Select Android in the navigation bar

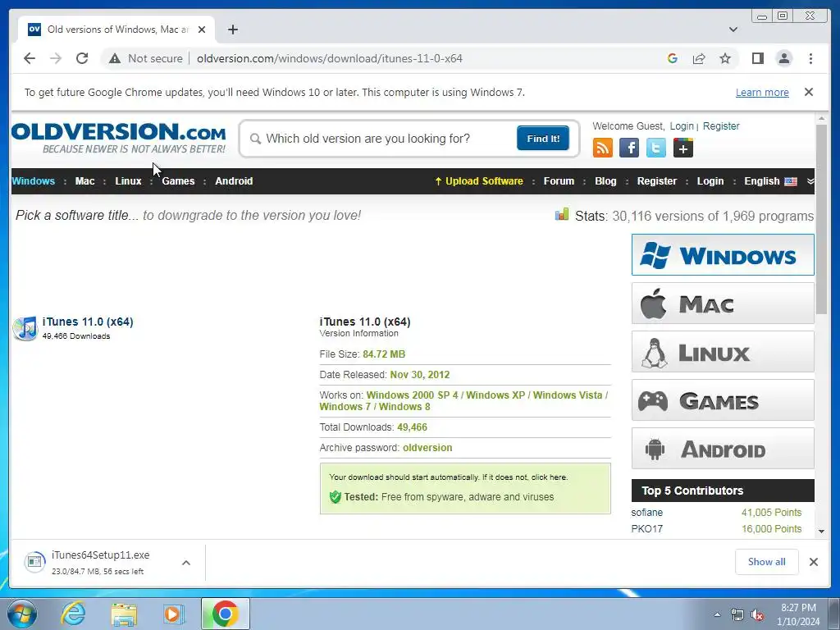[x=234, y=181]
